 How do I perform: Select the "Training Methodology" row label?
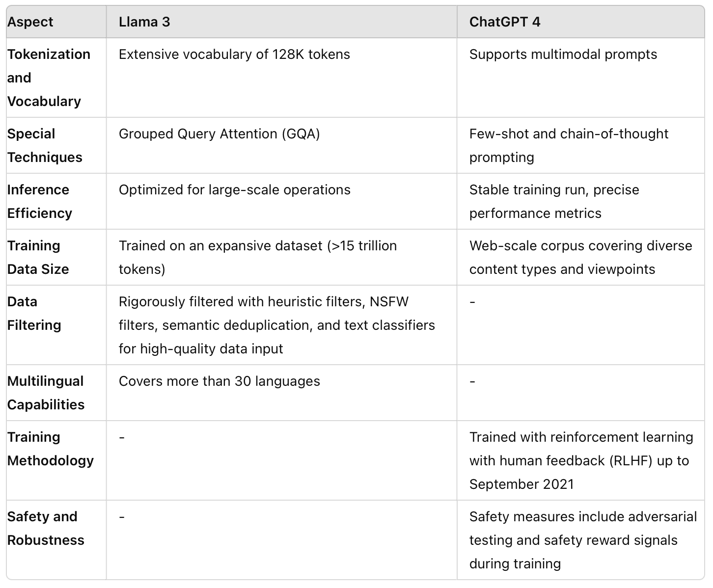click(50, 449)
